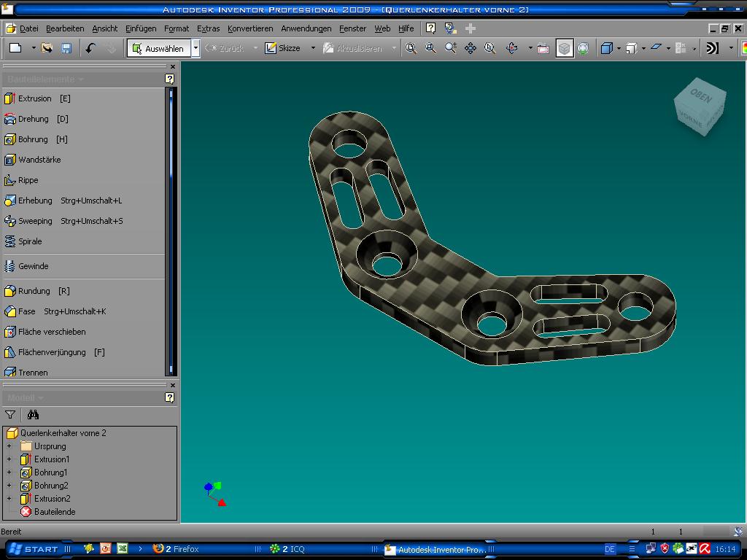The width and height of the screenshot is (747, 560).
Task: Click the undo arrow in toolbar
Action: pyautogui.click(x=90, y=48)
